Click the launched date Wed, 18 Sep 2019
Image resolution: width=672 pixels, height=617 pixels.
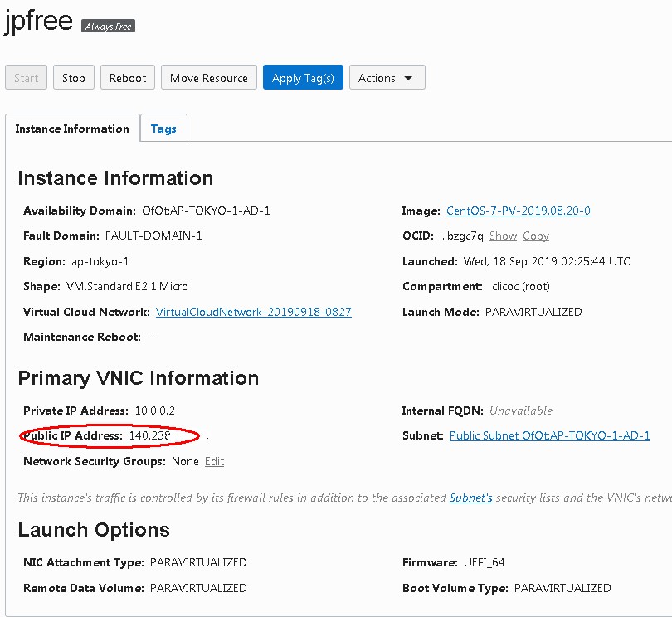tap(547, 261)
